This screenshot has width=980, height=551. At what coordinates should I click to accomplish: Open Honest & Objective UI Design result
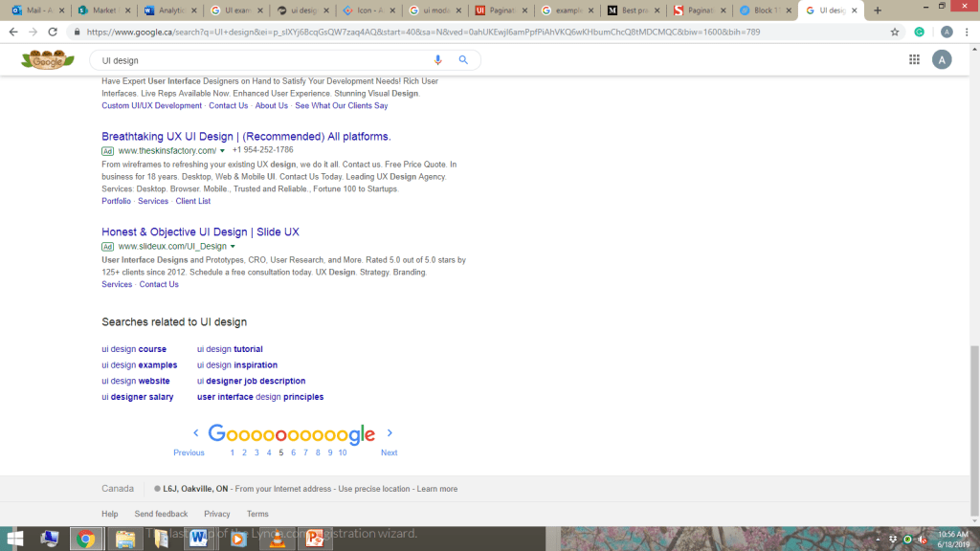tap(201, 231)
